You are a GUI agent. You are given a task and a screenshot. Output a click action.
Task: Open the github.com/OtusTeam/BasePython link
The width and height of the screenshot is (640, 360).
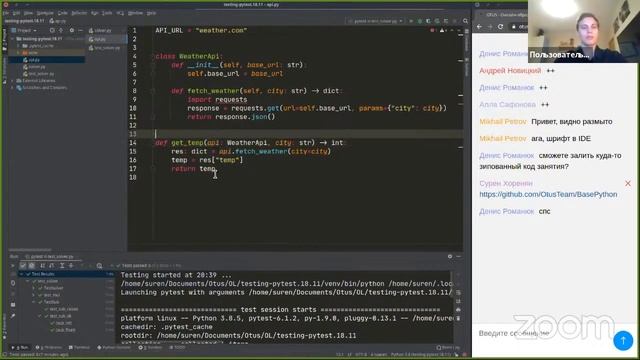tap(548, 195)
